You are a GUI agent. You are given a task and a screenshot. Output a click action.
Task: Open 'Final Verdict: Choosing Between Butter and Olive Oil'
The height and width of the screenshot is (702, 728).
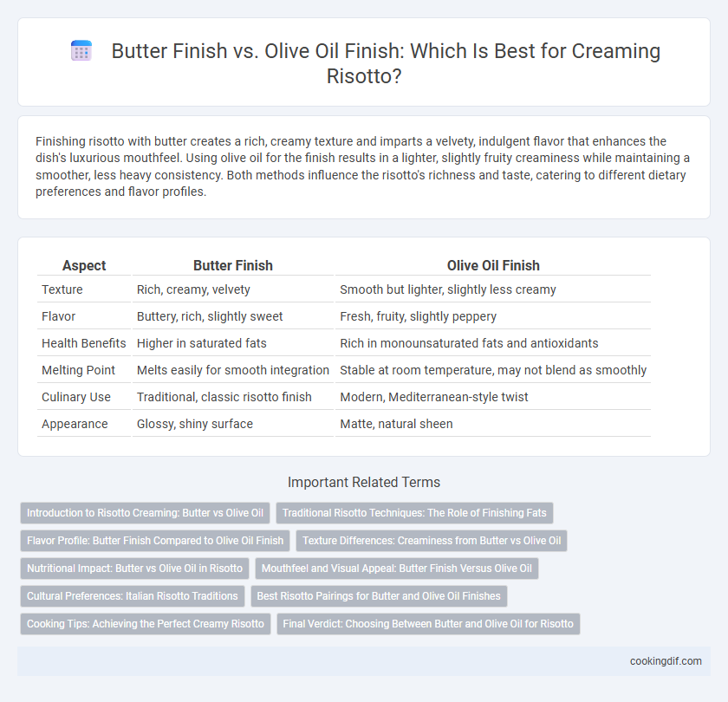[428, 624]
